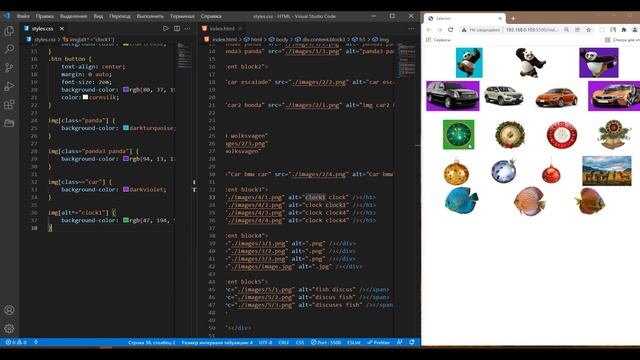Screen dimensions: 640x360
Task: Click the Port: 5500 Live Server item
Action: coord(326,342)
